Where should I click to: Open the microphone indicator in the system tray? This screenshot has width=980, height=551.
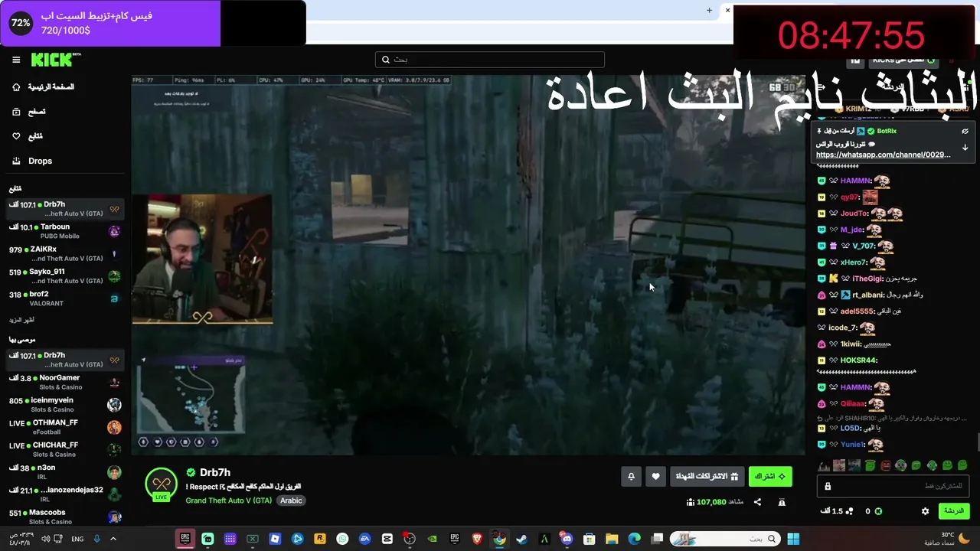coord(96,539)
